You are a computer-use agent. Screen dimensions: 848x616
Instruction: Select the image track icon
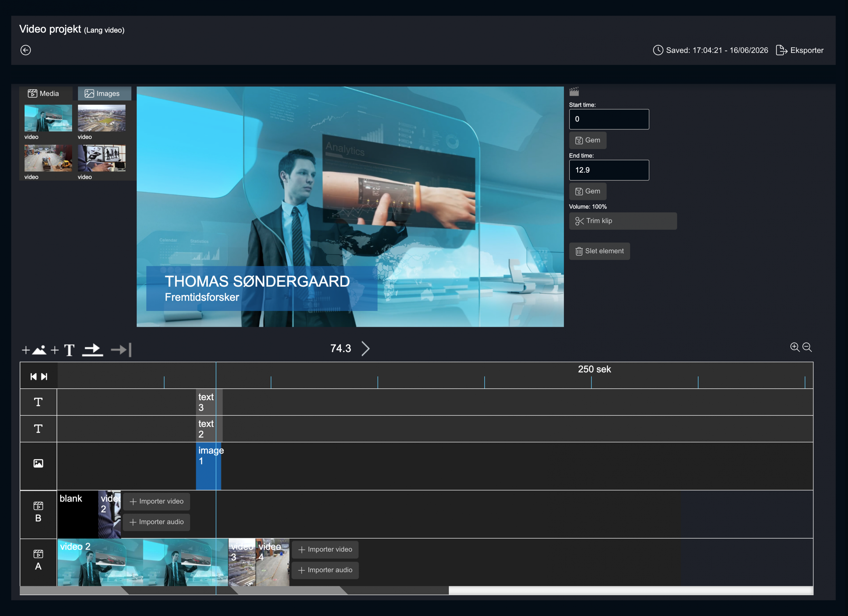[38, 463]
